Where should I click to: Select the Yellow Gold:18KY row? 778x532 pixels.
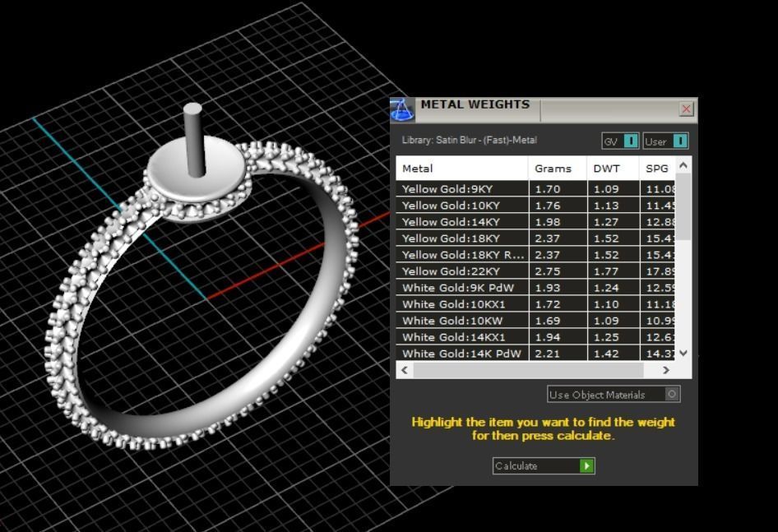tap(535, 238)
